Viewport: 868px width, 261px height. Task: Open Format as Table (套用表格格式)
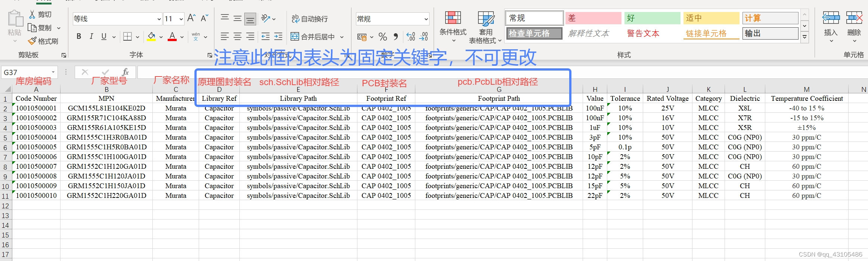486,27
